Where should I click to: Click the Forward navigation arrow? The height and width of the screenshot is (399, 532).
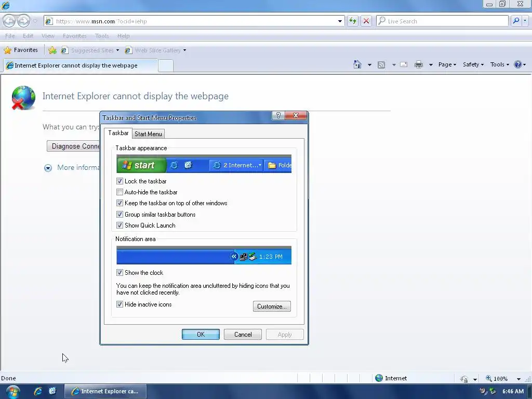pos(23,21)
